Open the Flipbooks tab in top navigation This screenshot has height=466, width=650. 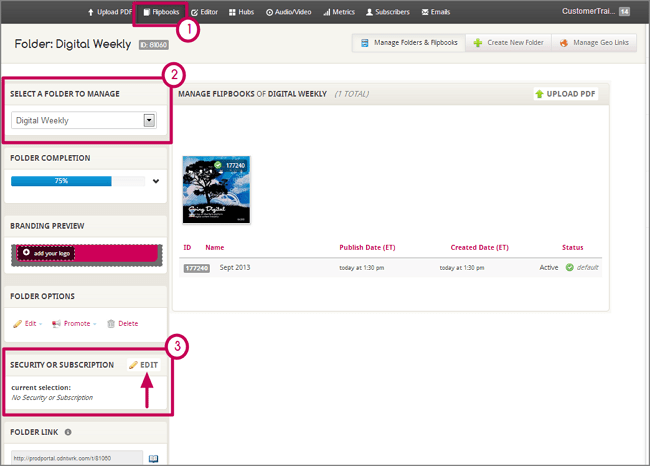coord(161,12)
